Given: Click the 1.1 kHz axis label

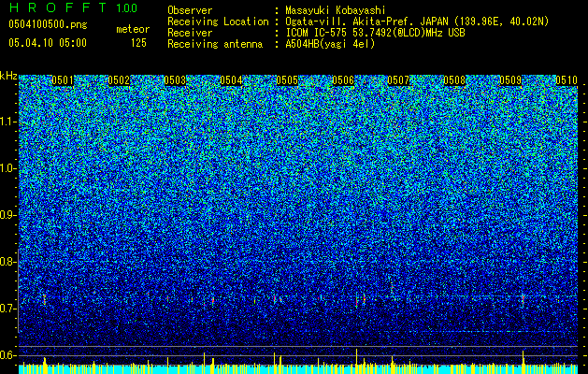Looking at the screenshot, I should (7, 122).
